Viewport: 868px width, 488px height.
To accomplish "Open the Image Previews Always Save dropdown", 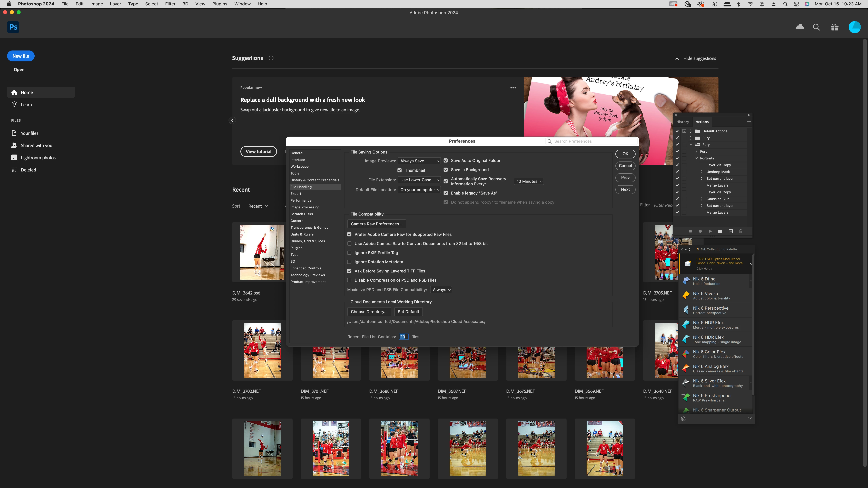I will pyautogui.click(x=419, y=161).
